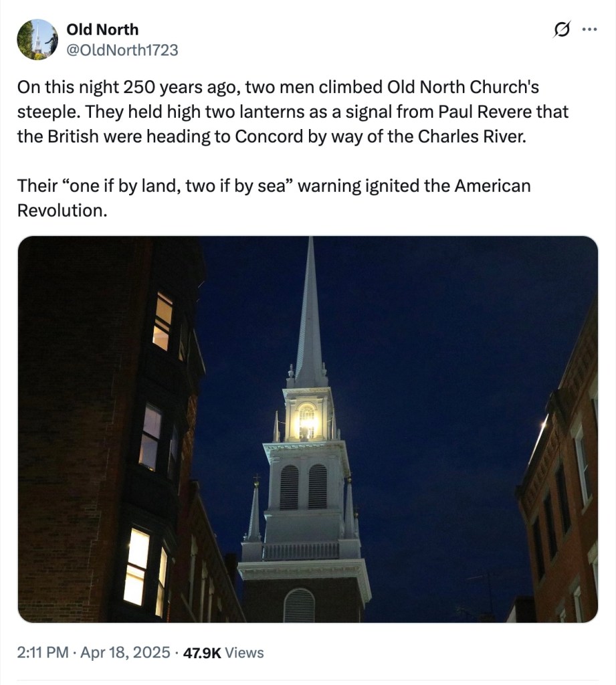Open the three-dot more options menu
Viewport: 616px width, 685px height.
589,29
